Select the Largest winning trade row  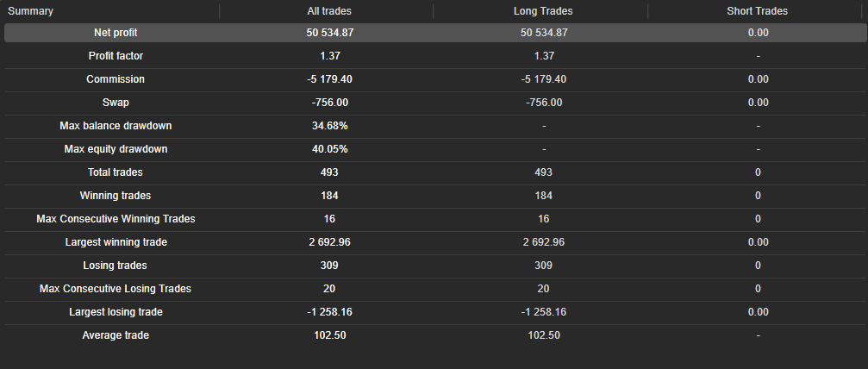116,242
